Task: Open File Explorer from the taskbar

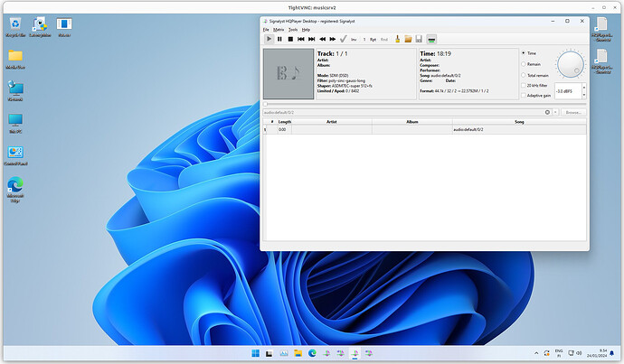Action: point(298,353)
